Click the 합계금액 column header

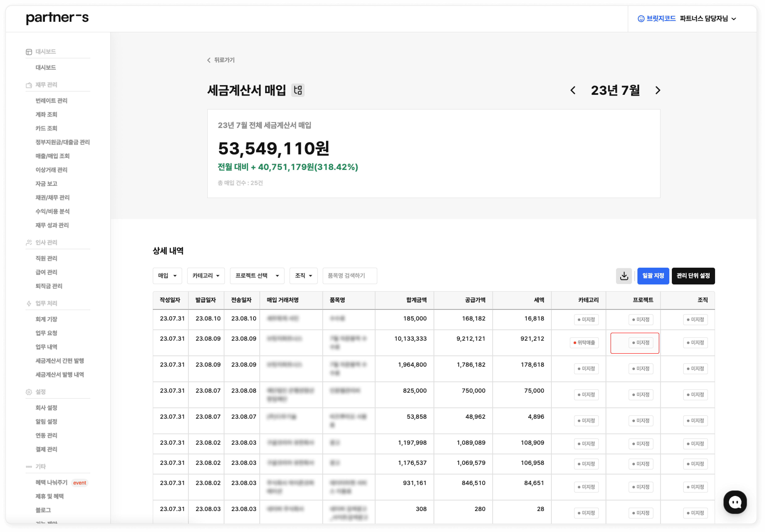coord(405,300)
